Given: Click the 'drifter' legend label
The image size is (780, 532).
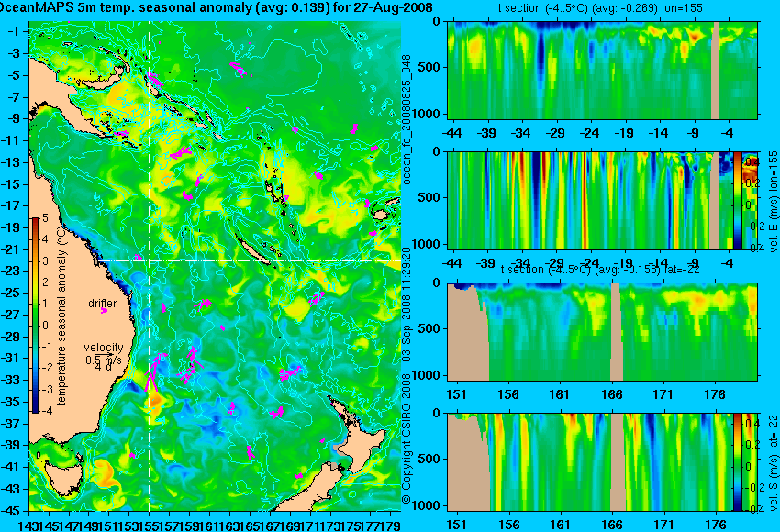Looking at the screenshot, I should [103, 304].
